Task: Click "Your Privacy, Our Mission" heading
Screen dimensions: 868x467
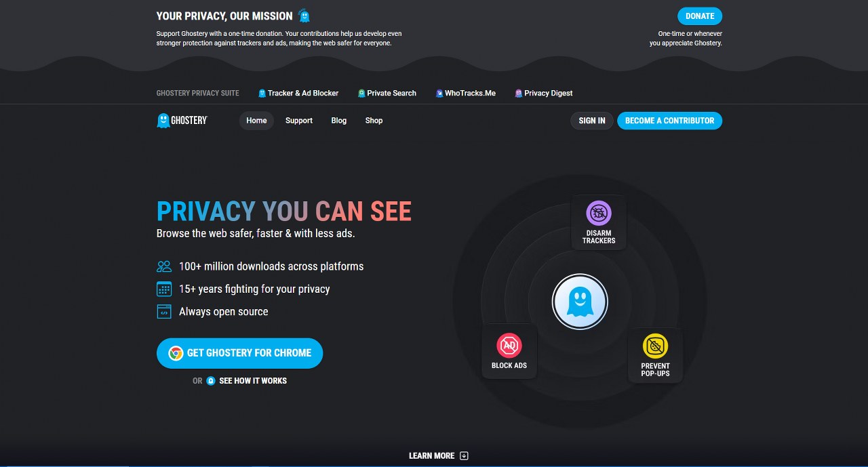Action: coord(224,16)
